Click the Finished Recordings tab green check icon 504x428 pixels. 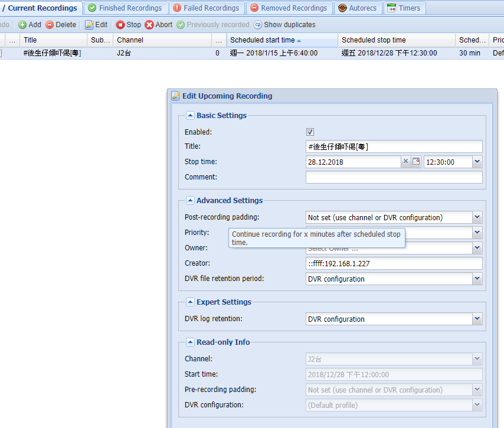92,8
